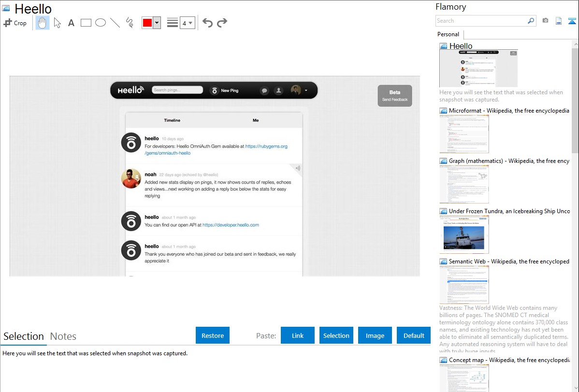579x392 pixels.
Task: Click the Semantic Web - Wikipedia title text
Action: (509, 261)
